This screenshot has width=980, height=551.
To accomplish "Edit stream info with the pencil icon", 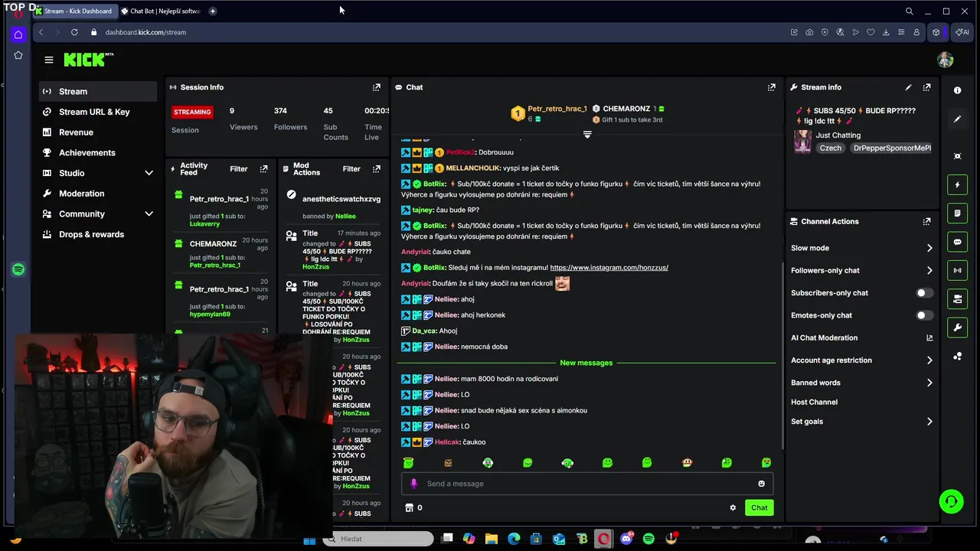I will 908,87.
